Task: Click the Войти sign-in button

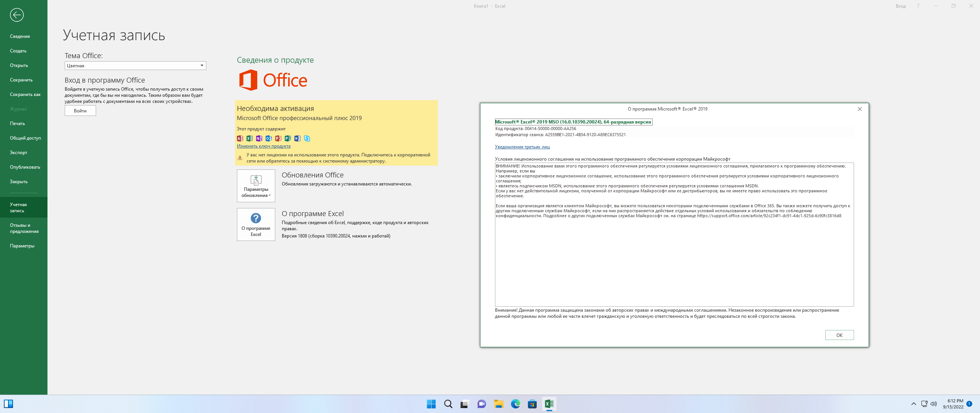Action: [80, 111]
